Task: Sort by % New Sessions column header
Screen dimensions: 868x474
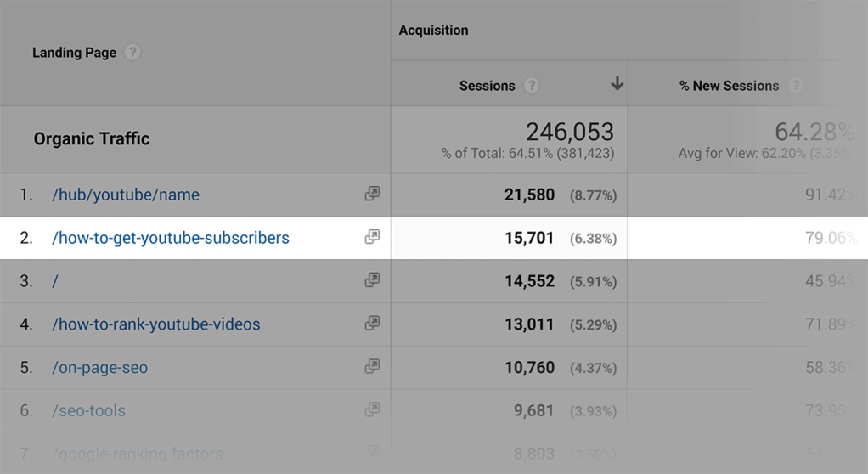Action: click(x=729, y=86)
